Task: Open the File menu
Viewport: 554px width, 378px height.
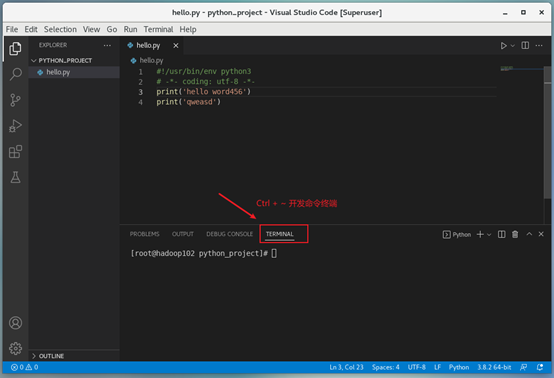Action: (12, 29)
